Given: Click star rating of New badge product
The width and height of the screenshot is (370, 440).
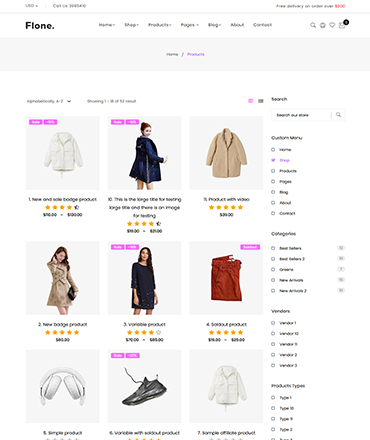Looking at the screenshot, I should point(62,332).
